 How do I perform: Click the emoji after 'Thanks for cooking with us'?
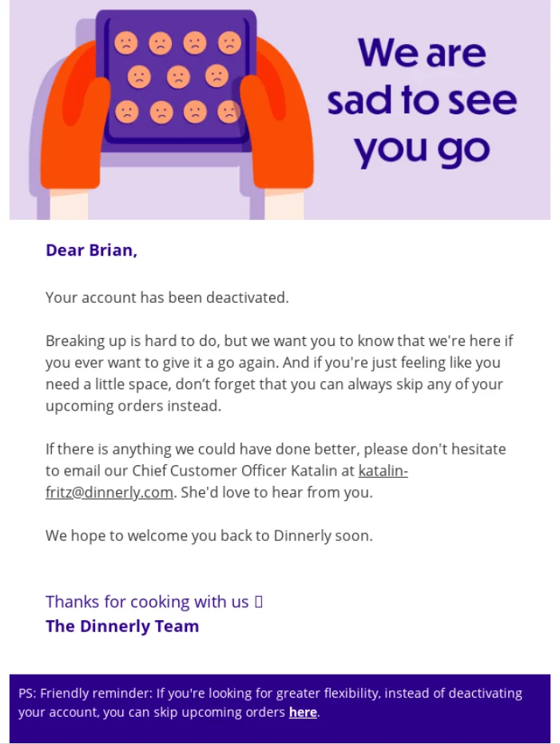pos(258,602)
